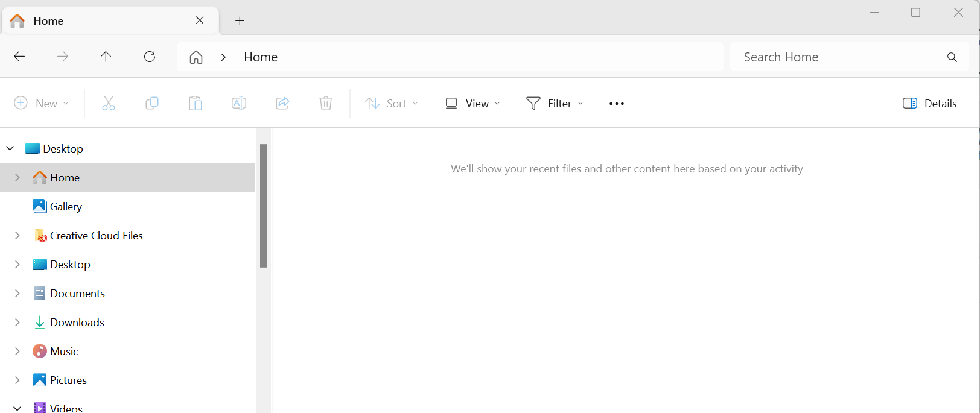
Task: Open Creative Cloud Files folder
Action: tap(97, 236)
